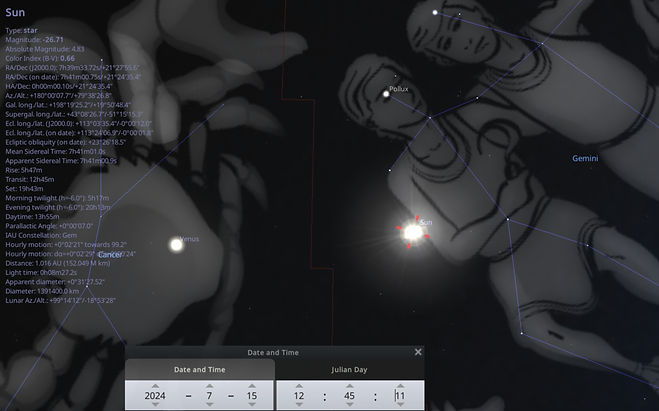Screen dimensions: 659x411
Task: Increase the year with the up arrow
Action: (x=155, y=386)
